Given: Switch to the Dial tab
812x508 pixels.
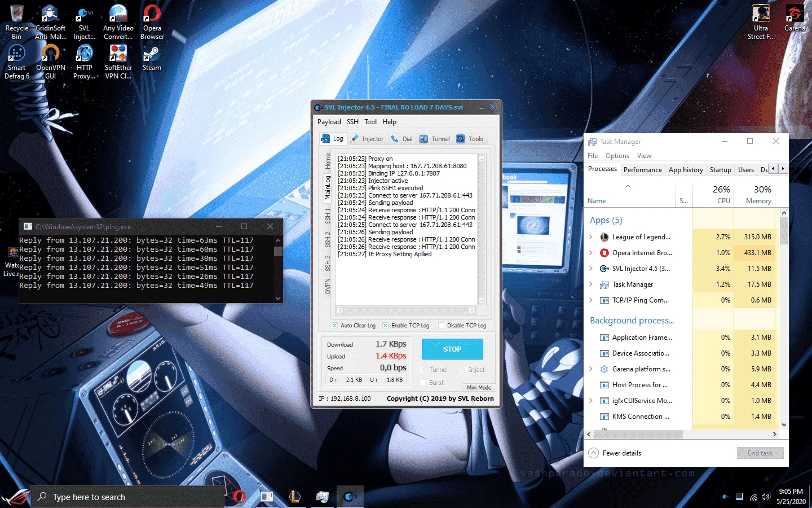Looking at the screenshot, I should click(402, 139).
